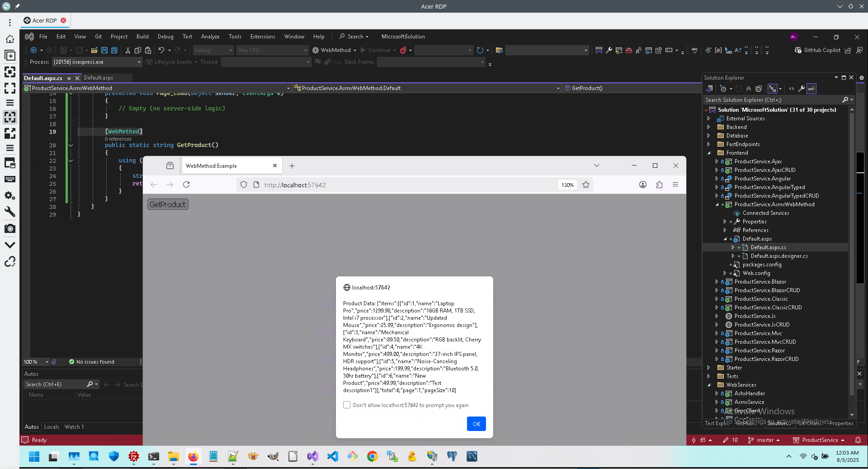Click Collapse All in Solution Explorer toolbar
Image resolution: width=868 pixels, height=469 pixels.
(749, 89)
